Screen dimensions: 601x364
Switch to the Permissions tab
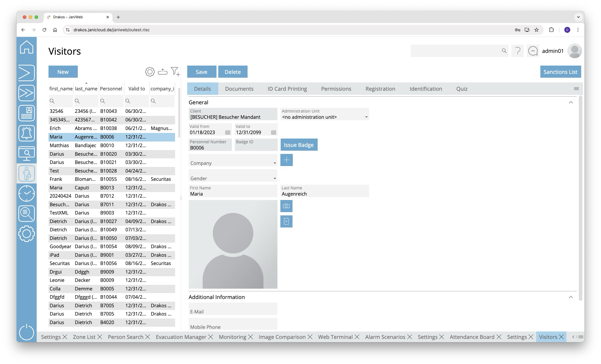(x=336, y=89)
